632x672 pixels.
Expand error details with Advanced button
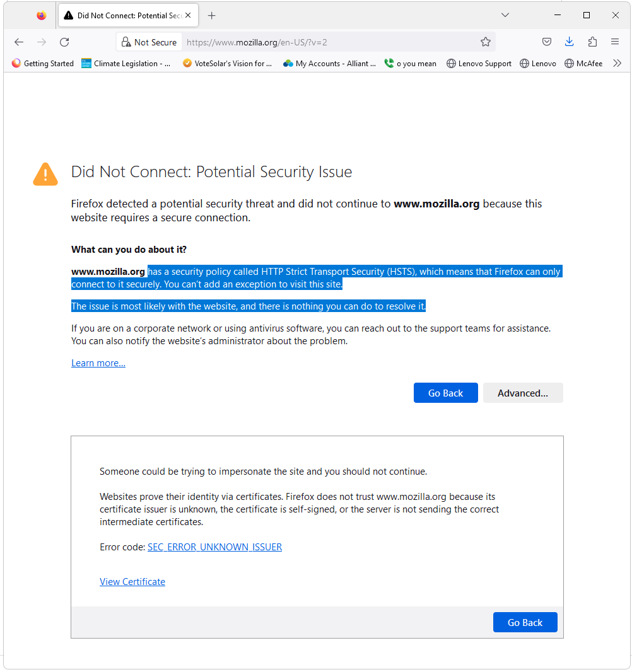coord(523,393)
